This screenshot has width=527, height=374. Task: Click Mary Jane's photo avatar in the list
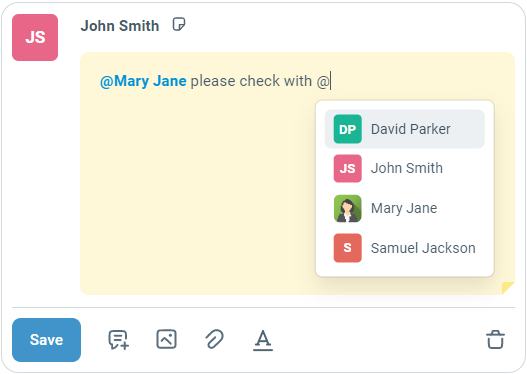(348, 208)
